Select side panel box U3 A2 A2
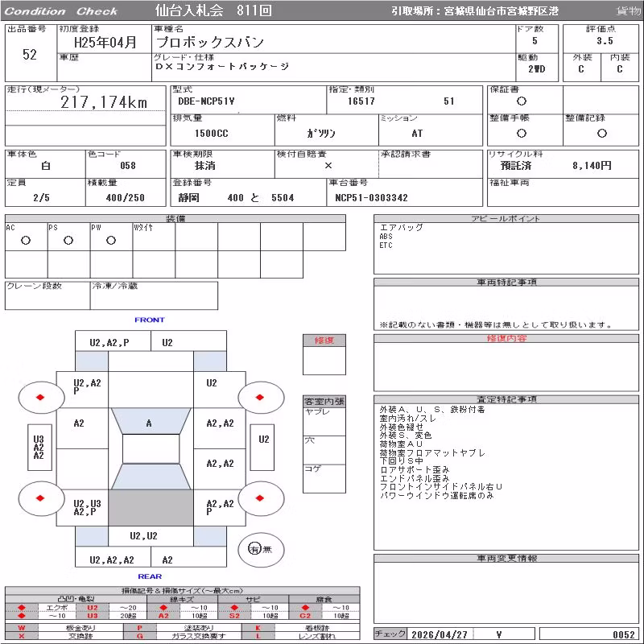 pos(39,447)
